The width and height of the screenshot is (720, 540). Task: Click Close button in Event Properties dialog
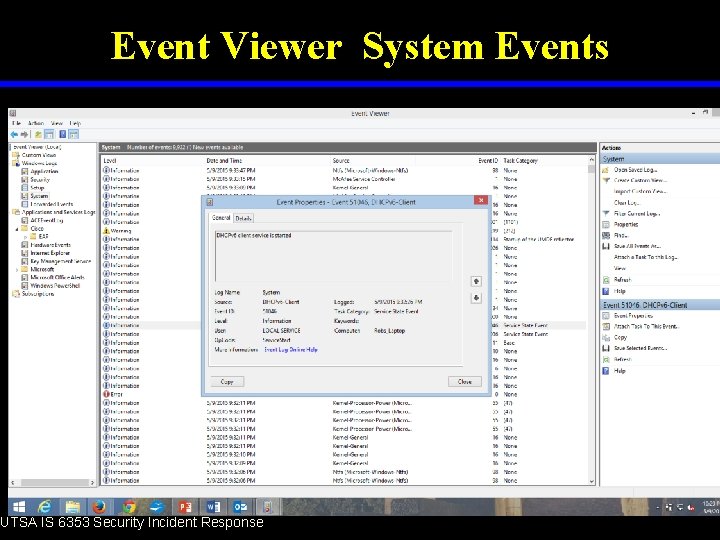[x=465, y=382]
